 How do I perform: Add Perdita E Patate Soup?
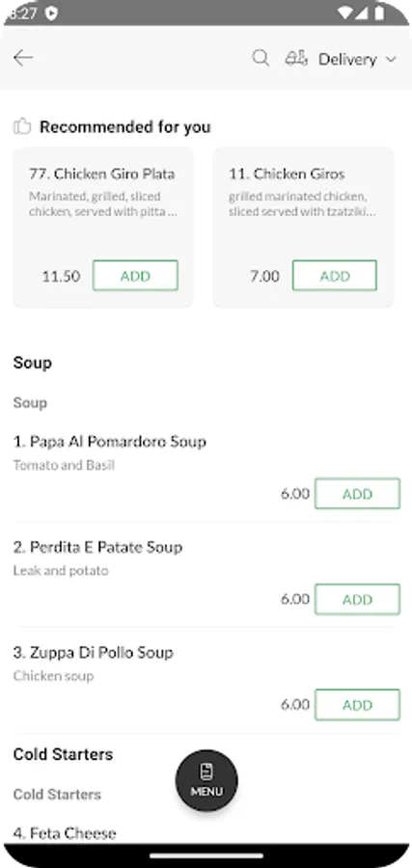357,600
